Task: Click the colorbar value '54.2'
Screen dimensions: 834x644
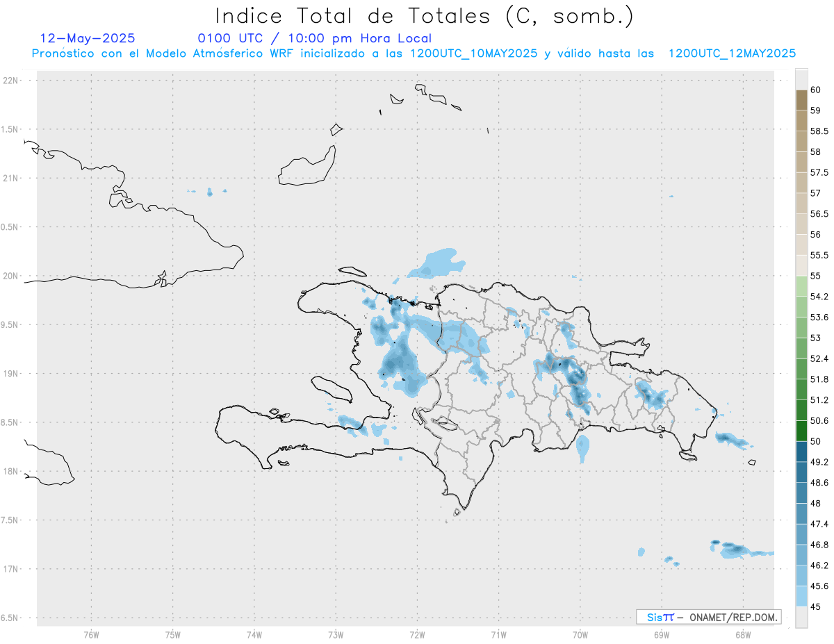Action: coord(819,297)
